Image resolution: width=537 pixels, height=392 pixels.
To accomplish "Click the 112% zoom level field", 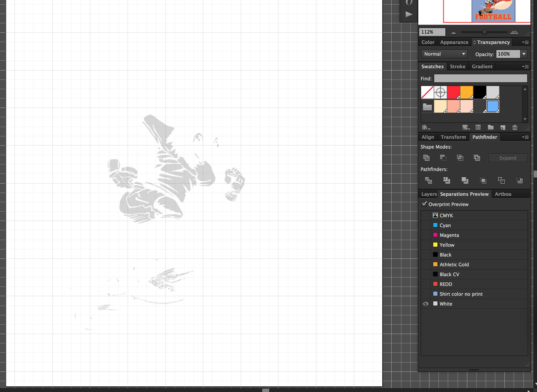I will [432, 32].
